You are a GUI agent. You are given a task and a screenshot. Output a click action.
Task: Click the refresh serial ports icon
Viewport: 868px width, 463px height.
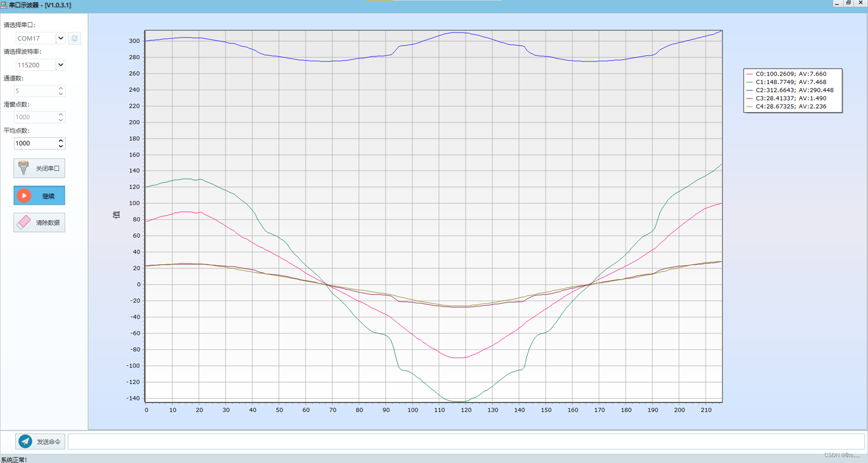pyautogui.click(x=74, y=38)
